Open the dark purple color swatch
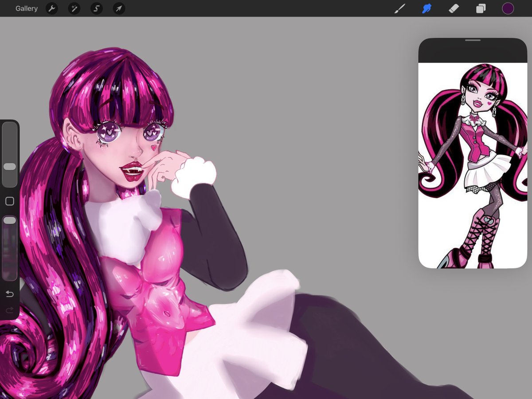 (508, 8)
